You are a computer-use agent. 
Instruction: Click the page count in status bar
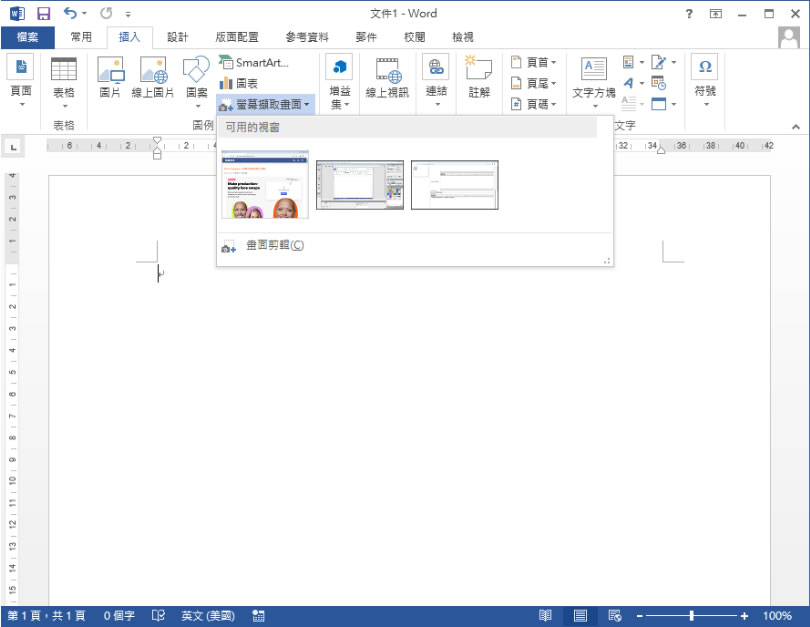click(46, 616)
